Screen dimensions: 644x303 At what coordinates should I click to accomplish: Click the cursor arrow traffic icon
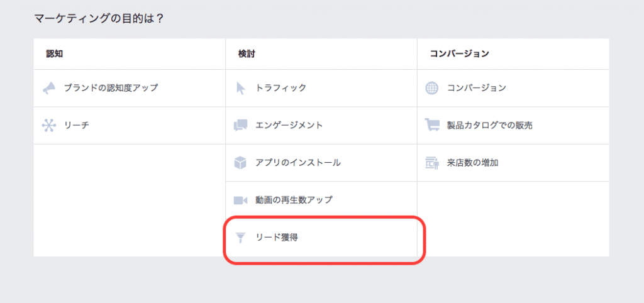click(x=241, y=88)
